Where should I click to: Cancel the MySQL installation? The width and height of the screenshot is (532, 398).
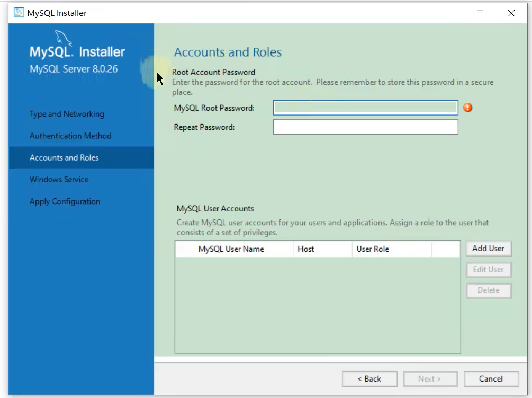click(x=491, y=378)
